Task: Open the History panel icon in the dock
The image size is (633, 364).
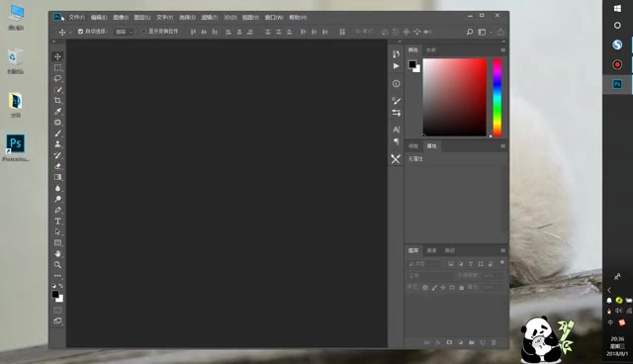Action: point(396,53)
